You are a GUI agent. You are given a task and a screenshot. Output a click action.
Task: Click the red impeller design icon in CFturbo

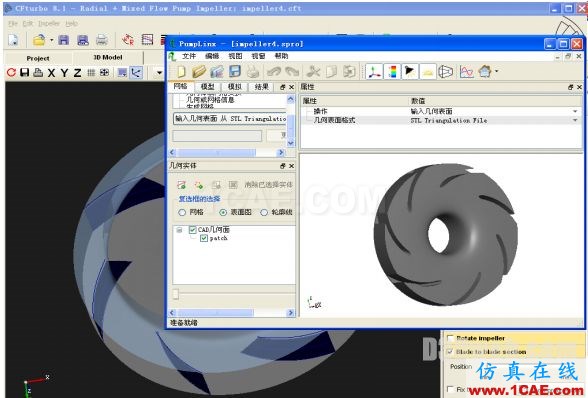click(128, 40)
